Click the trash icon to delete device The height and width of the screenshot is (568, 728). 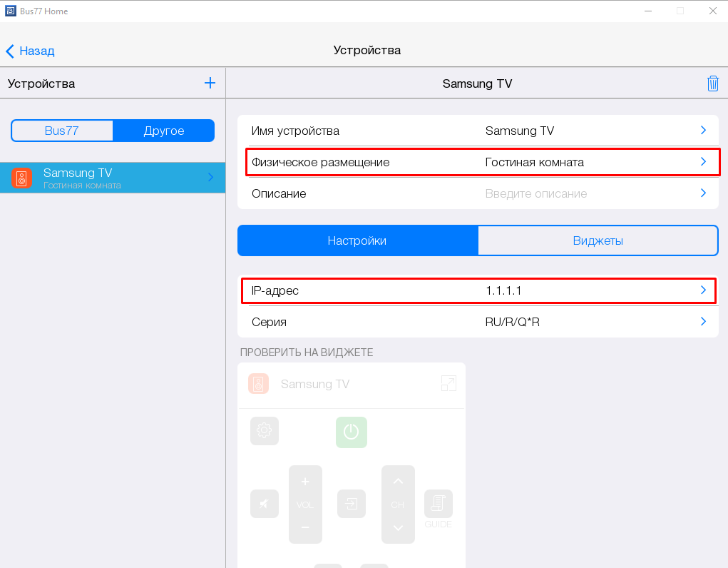pyautogui.click(x=712, y=83)
